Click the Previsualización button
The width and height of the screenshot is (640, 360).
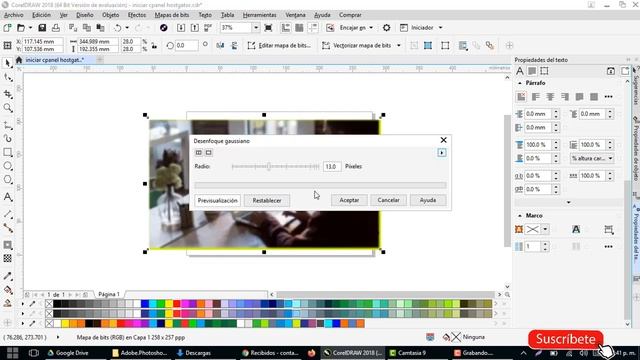tap(218, 200)
